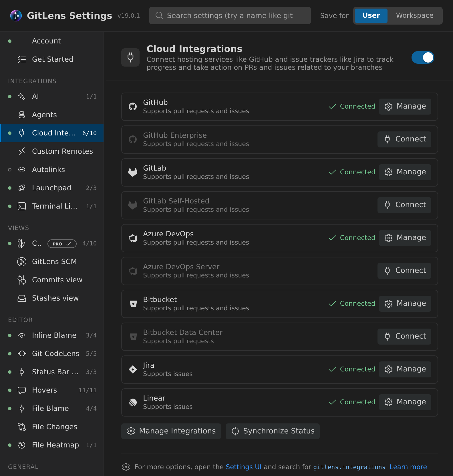Open the Agents settings section

coord(52,115)
